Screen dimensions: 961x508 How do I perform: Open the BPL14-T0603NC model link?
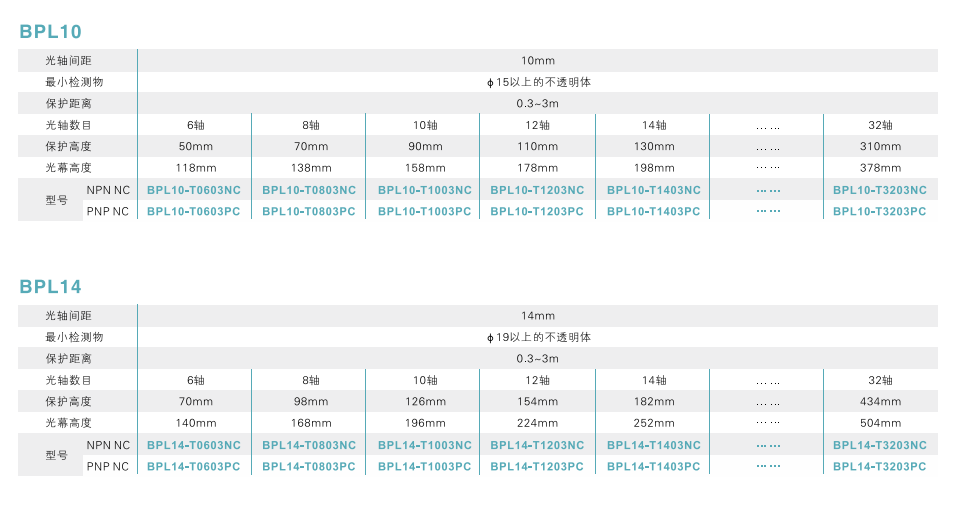[x=194, y=445]
